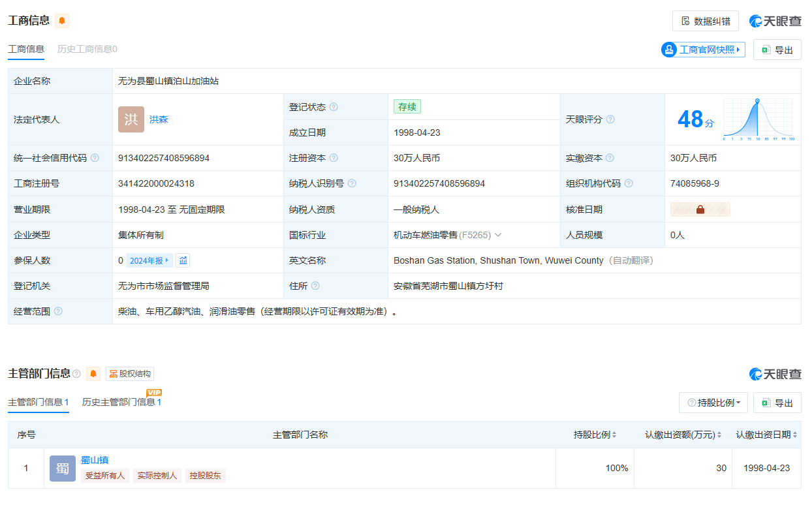Click the 天眼评分 score distribution chart
The image size is (812, 509).
point(758,119)
